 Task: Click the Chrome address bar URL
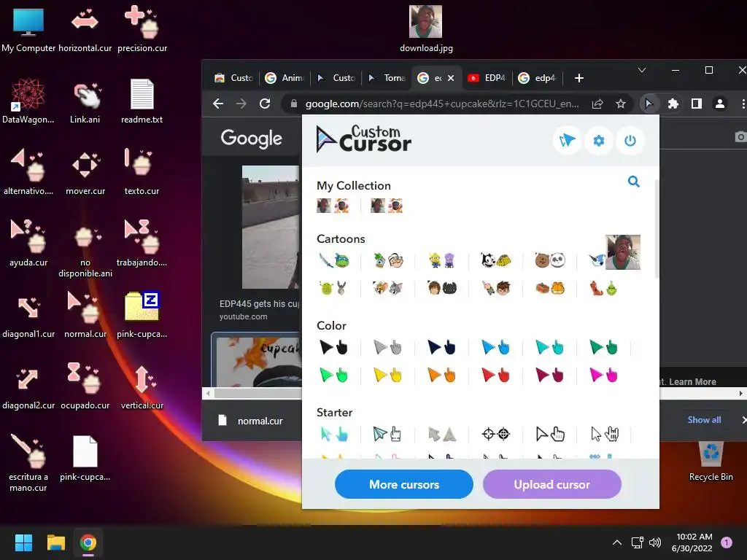click(442, 104)
